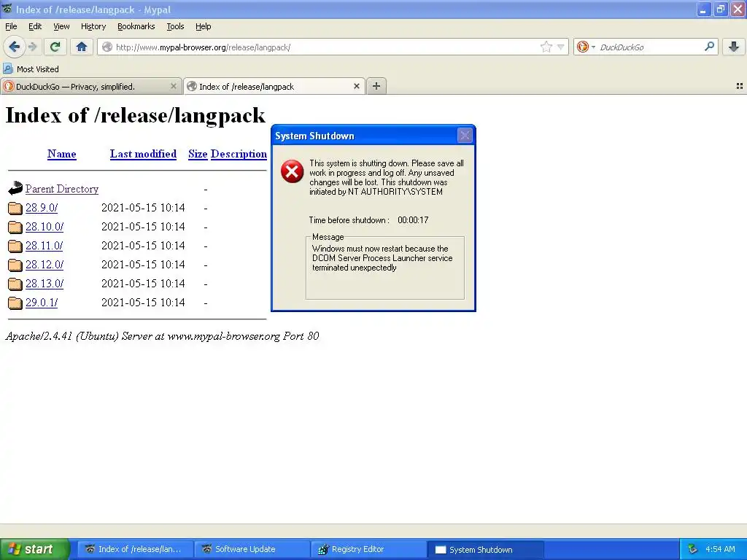
Task: Click the folder icon beside 29.0.1/
Action: coord(15,303)
